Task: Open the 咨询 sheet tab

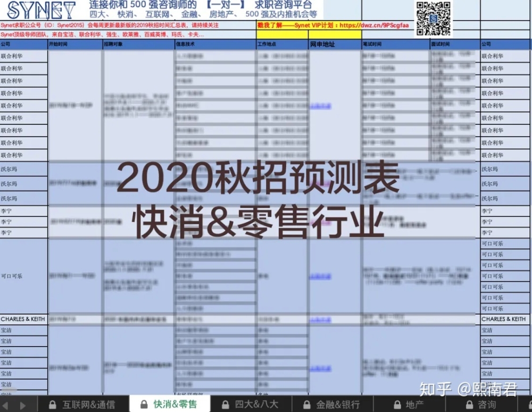Action: click(x=482, y=404)
